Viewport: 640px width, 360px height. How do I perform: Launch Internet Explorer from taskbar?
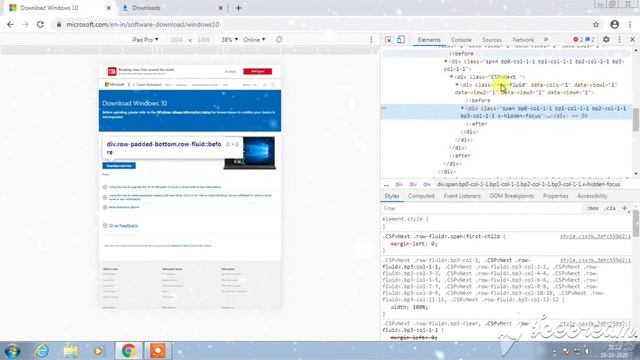42,351
